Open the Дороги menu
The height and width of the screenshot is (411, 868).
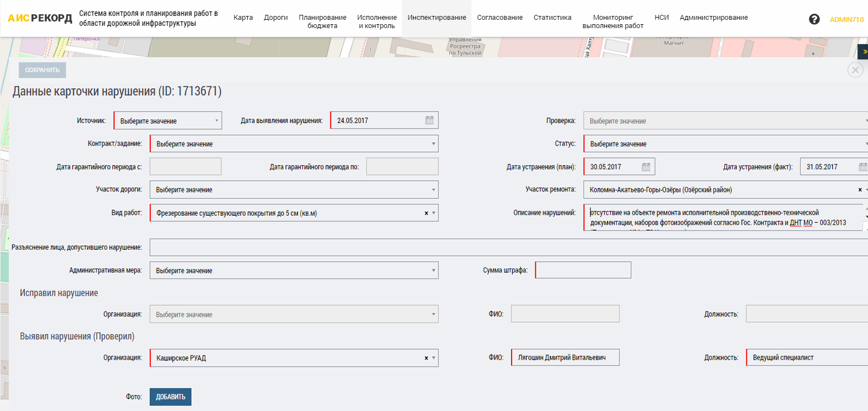[276, 18]
